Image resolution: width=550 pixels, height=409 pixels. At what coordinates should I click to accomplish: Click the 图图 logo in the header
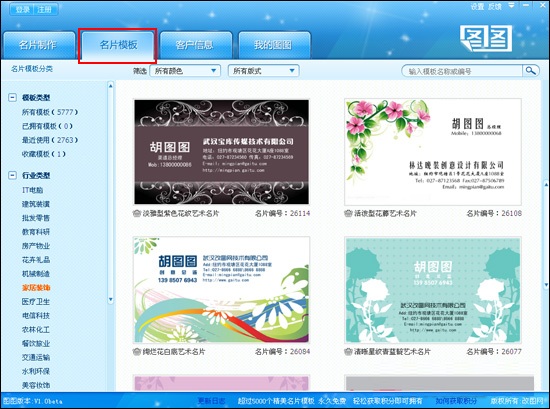click(x=486, y=39)
